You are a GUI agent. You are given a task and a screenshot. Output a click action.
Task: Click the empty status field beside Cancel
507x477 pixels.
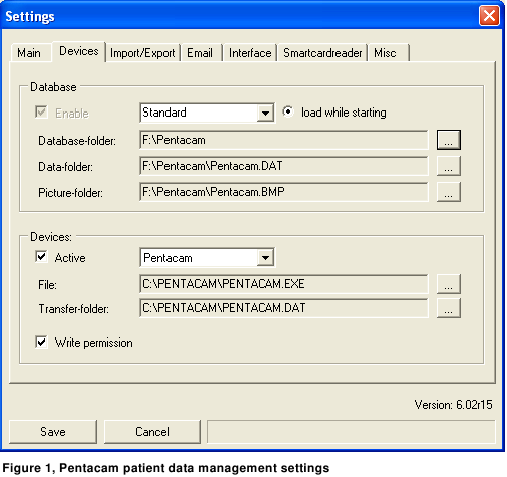(351, 432)
